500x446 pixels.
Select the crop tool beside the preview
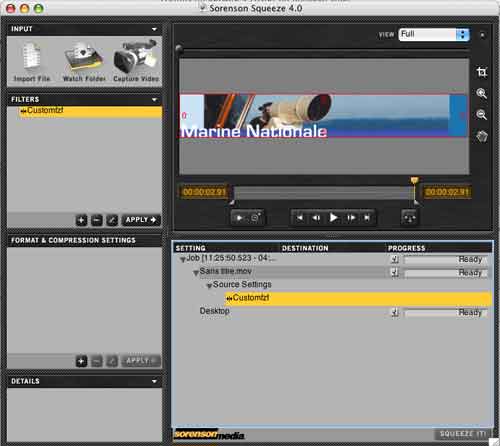[x=482, y=72]
